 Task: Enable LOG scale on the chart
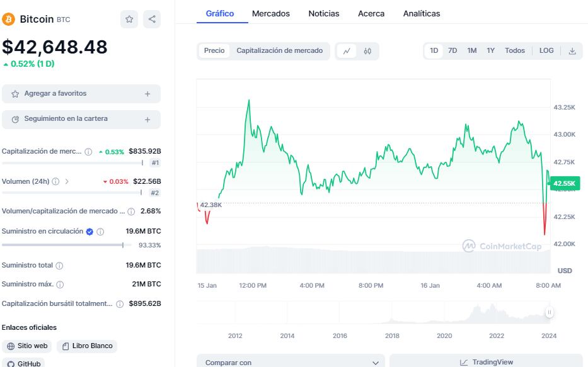(546, 50)
